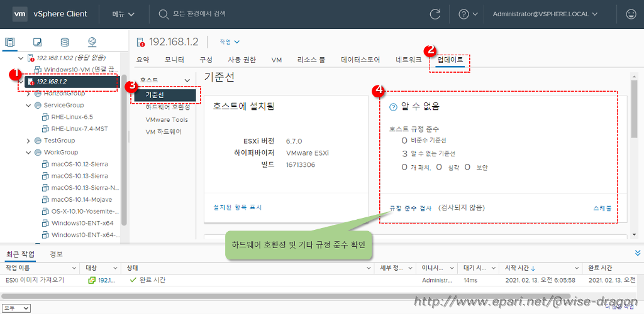Expand the HorizonGroup node
Screen dimensions: 644x314
[x=28, y=94]
